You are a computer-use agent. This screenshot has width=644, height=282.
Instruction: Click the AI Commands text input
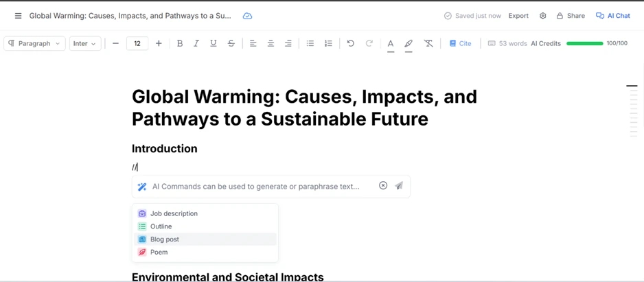click(x=256, y=187)
